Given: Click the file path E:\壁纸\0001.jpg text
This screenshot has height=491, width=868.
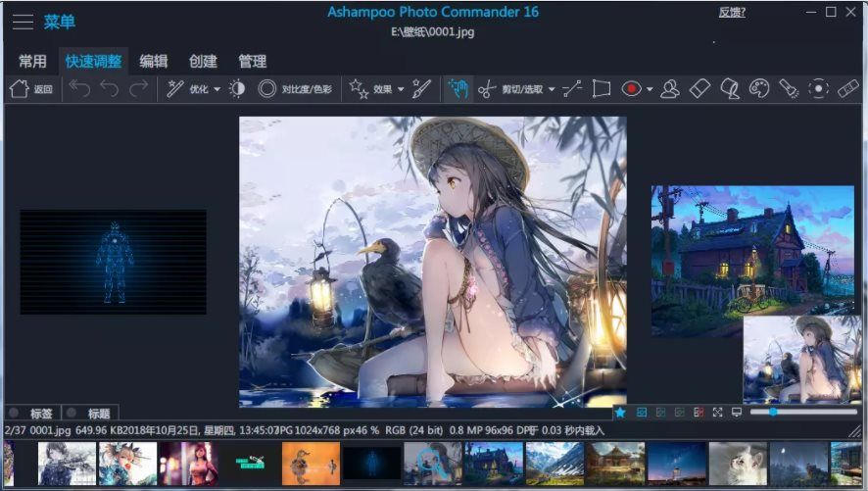Looking at the screenshot, I should 433,32.
